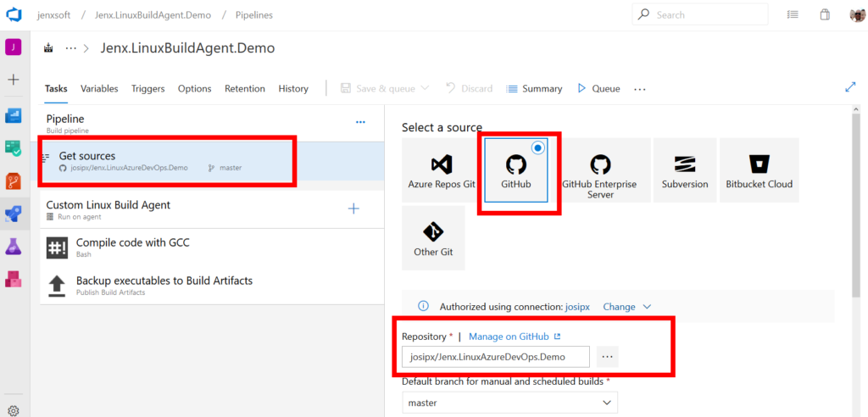
Task: Switch to the Retention tab
Action: pyautogui.click(x=245, y=89)
